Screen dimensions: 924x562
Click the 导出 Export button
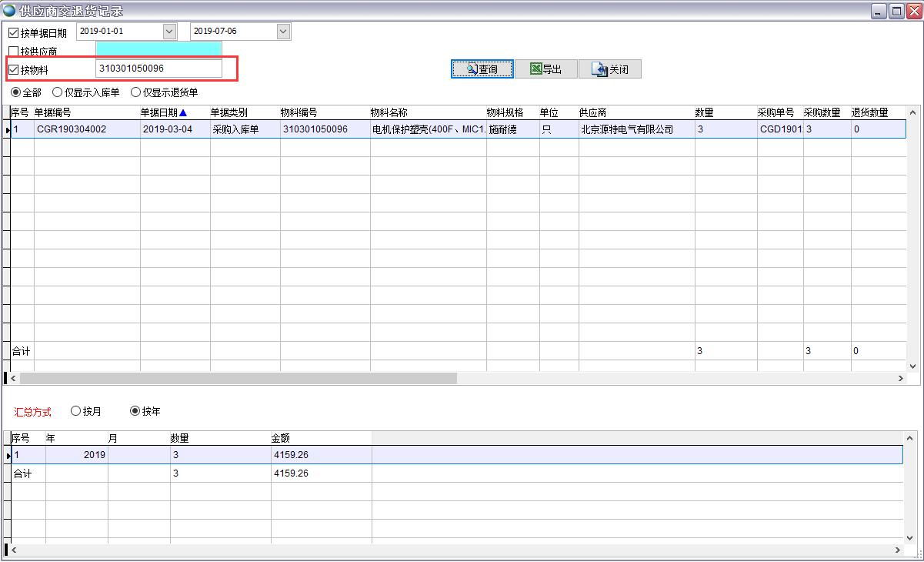tap(546, 69)
